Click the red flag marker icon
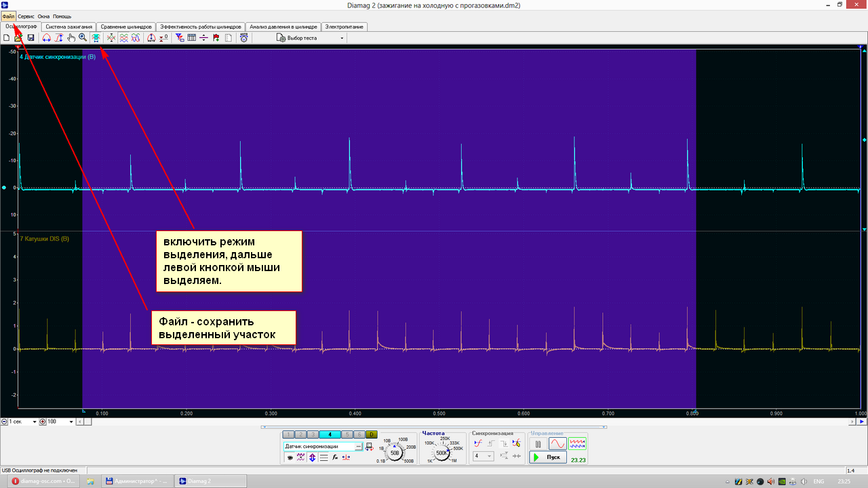The height and width of the screenshot is (488, 868). pos(216,38)
